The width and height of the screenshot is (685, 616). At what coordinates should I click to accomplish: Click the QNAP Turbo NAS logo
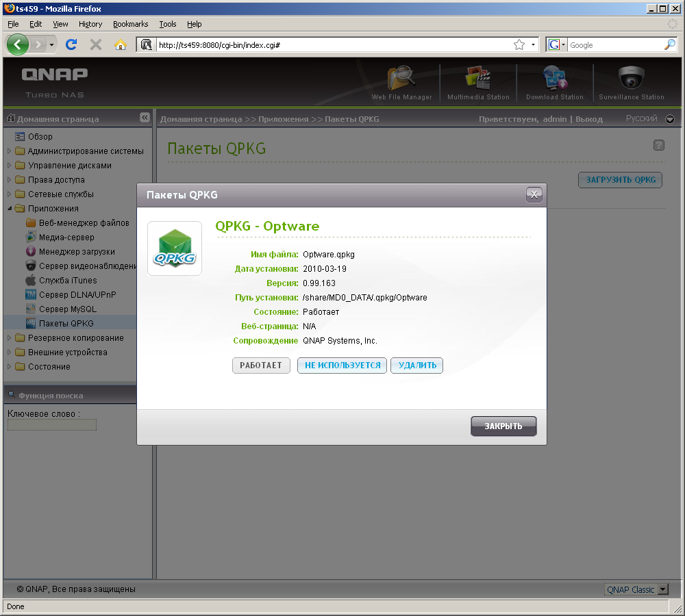(55, 83)
